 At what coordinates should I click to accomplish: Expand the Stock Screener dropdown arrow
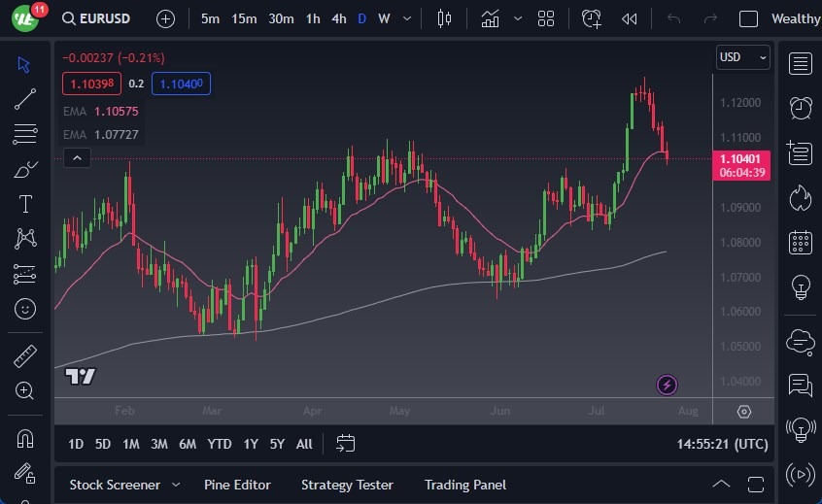click(176, 485)
